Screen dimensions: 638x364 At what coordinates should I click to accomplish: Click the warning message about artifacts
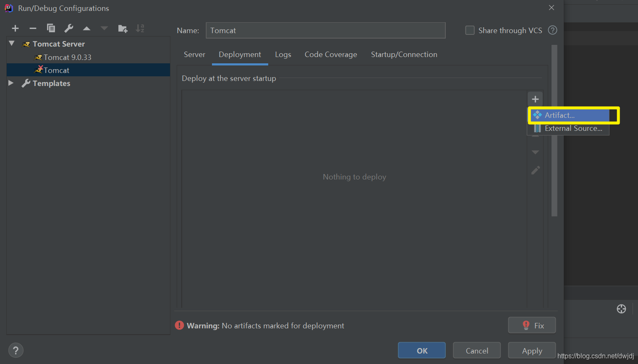click(265, 326)
